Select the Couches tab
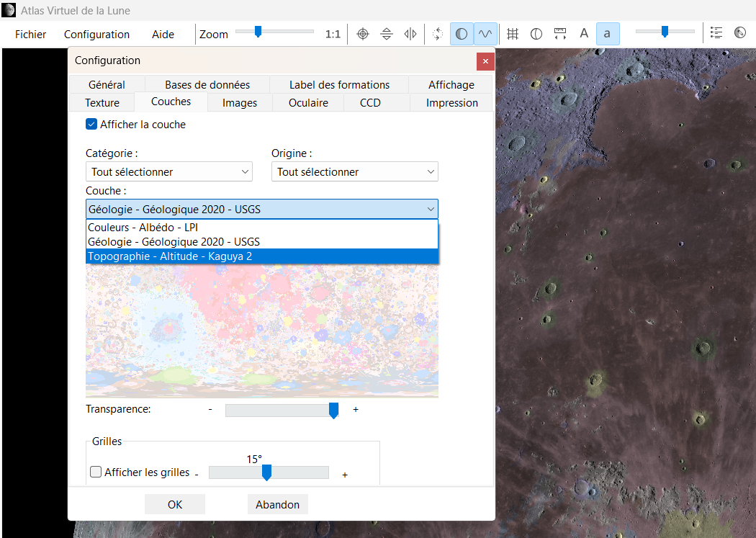Screen dimensions: 756x538 171,102
